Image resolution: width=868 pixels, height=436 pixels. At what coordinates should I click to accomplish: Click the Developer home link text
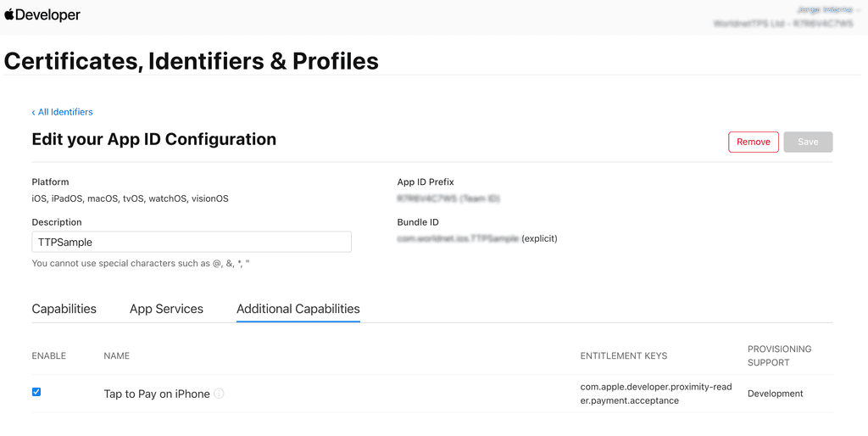(48, 15)
